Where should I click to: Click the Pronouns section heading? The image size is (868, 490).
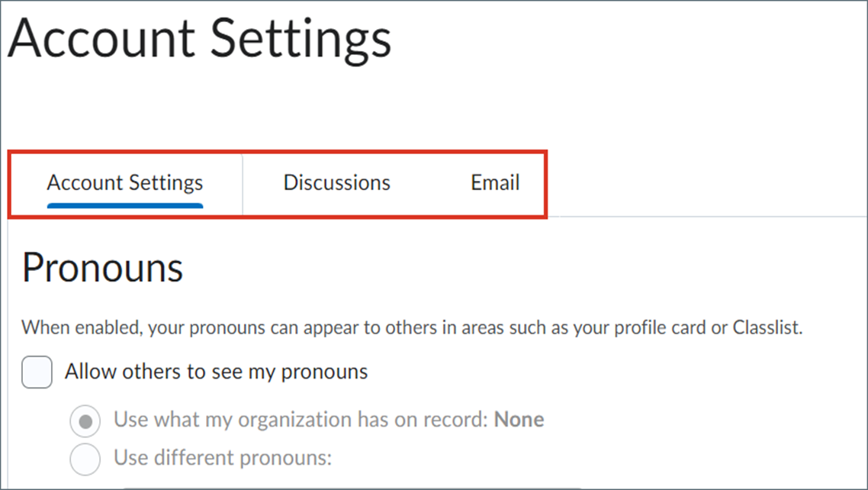[103, 268]
